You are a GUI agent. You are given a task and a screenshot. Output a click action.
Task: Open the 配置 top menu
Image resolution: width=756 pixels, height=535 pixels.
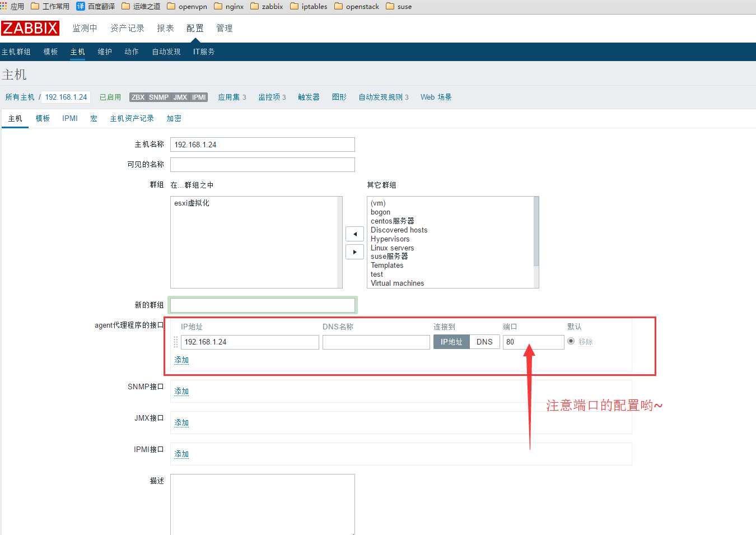[195, 28]
